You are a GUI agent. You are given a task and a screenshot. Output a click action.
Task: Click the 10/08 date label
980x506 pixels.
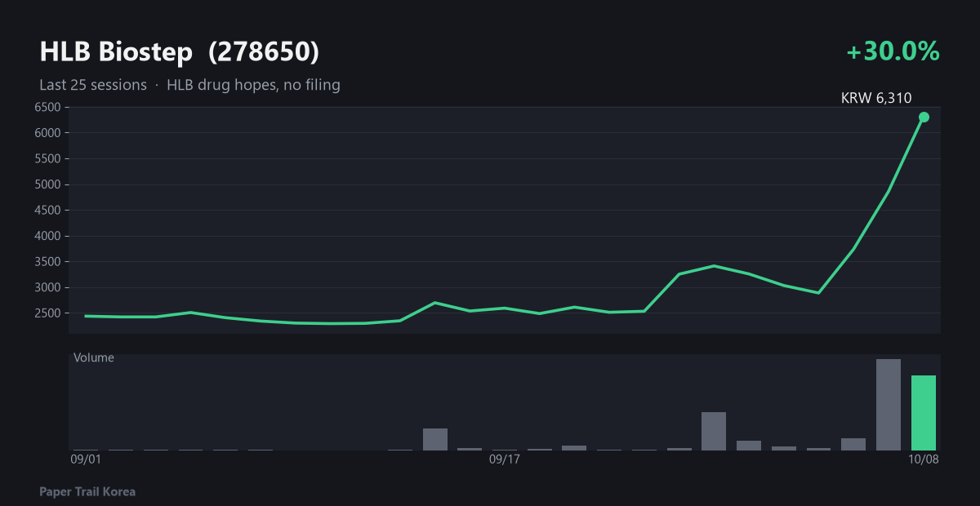[x=924, y=459]
